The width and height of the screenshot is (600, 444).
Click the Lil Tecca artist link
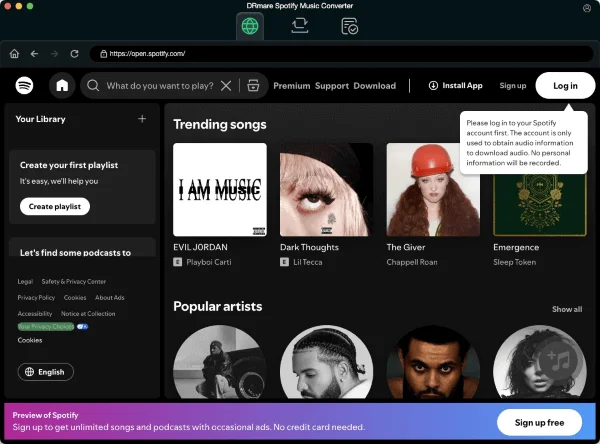308,262
